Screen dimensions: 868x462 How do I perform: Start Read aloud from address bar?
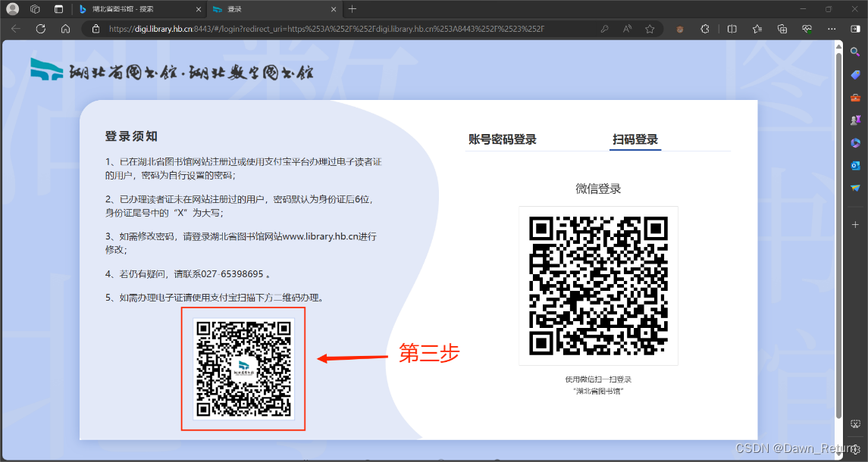(x=627, y=29)
